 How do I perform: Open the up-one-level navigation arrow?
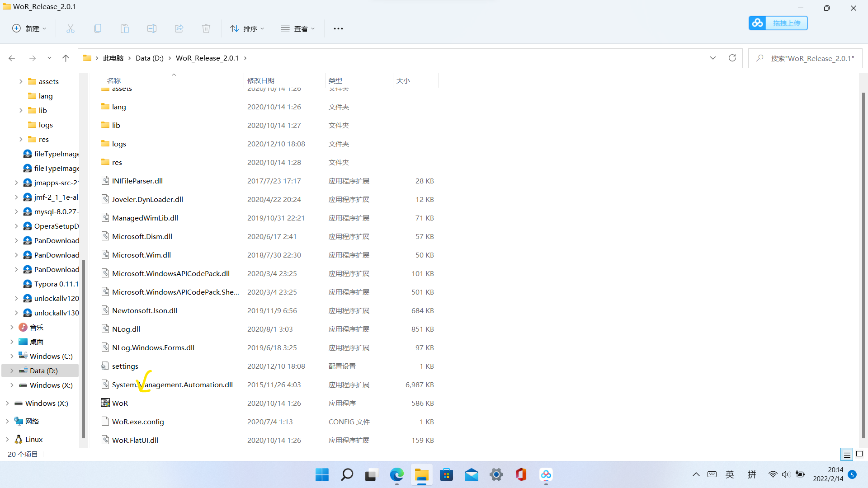[x=66, y=58]
